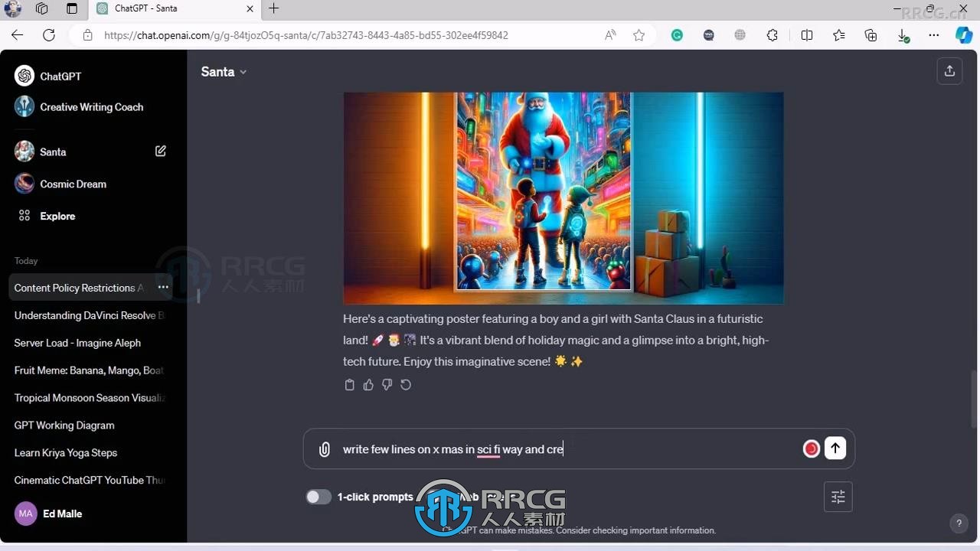Select ChatGPT in the sidebar
The width and height of the screenshot is (980, 551).
click(x=93, y=76)
